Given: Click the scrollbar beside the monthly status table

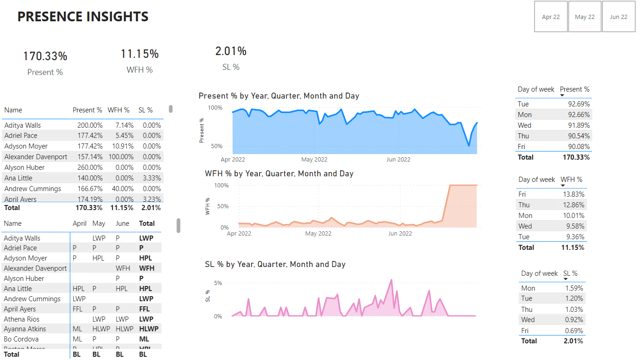Looking at the screenshot, I should click(x=177, y=225).
